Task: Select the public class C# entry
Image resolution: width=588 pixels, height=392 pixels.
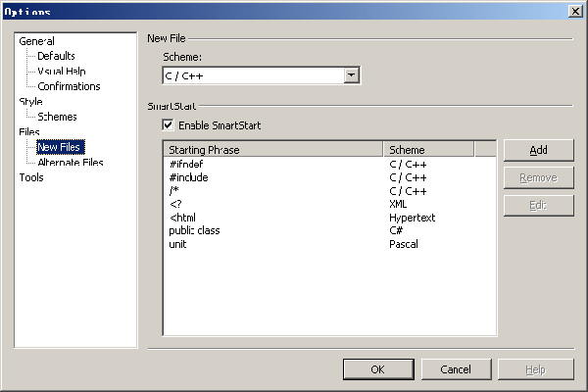Action: pos(194,230)
